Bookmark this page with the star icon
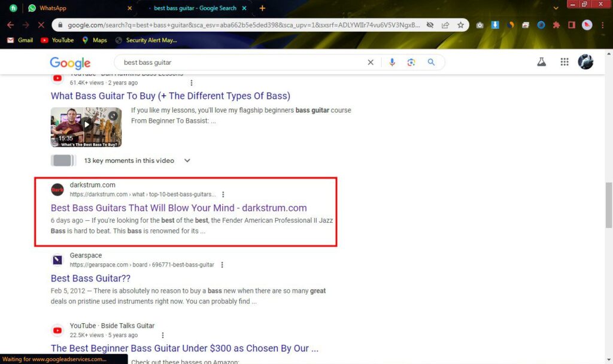 460,25
